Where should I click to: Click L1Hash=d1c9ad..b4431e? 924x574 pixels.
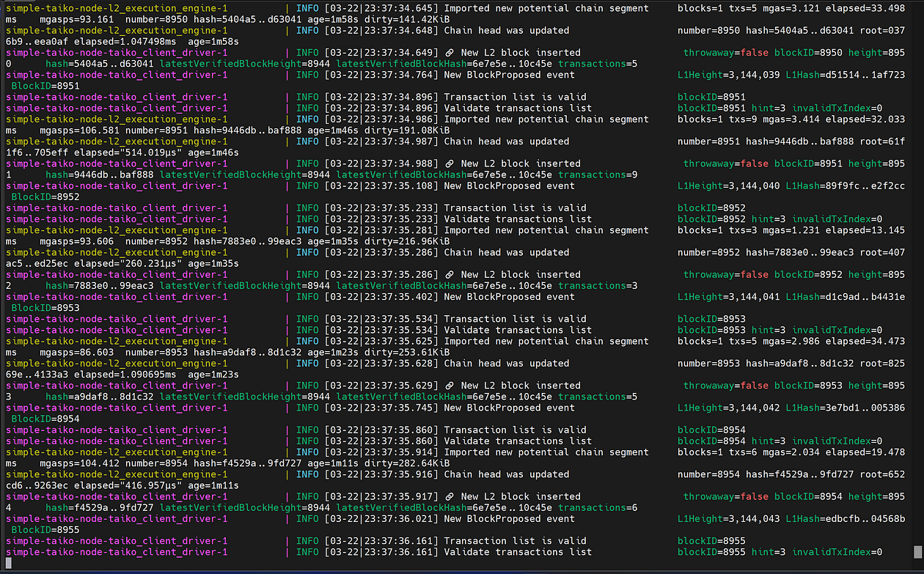pos(846,297)
